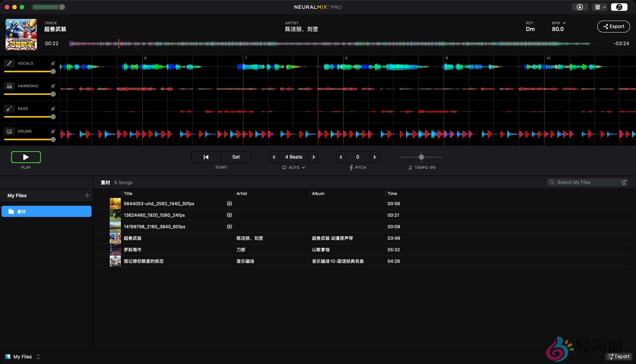Select song 13624480_1920_1080_24fps
The image size is (636, 364).
364,215
